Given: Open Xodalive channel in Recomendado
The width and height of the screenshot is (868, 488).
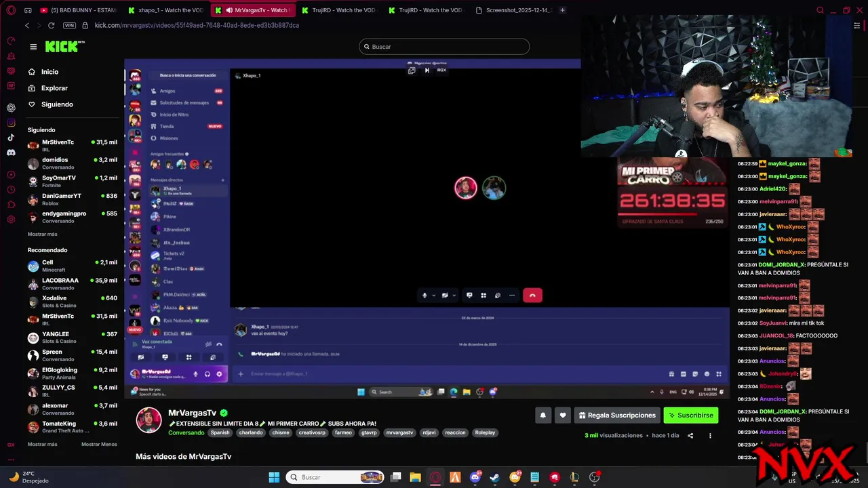Looking at the screenshot, I should pyautogui.click(x=72, y=302).
